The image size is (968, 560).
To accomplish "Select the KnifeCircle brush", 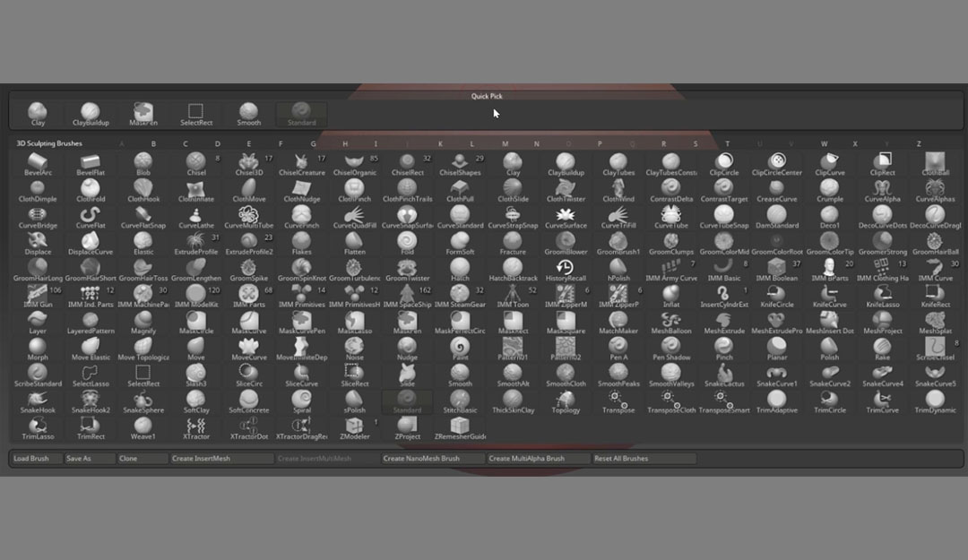I will click(776, 297).
